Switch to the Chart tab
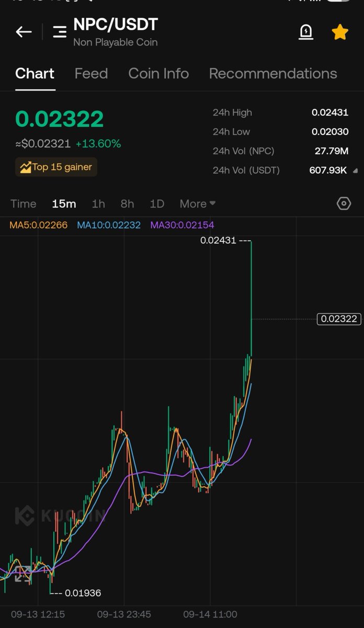This screenshot has width=364, height=628. 35,73
